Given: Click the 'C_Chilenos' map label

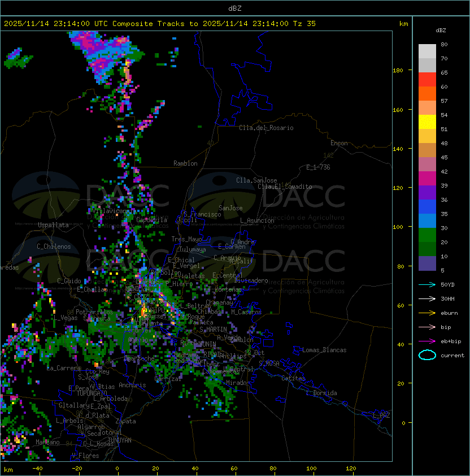Looking at the screenshot, I should coord(54,246).
